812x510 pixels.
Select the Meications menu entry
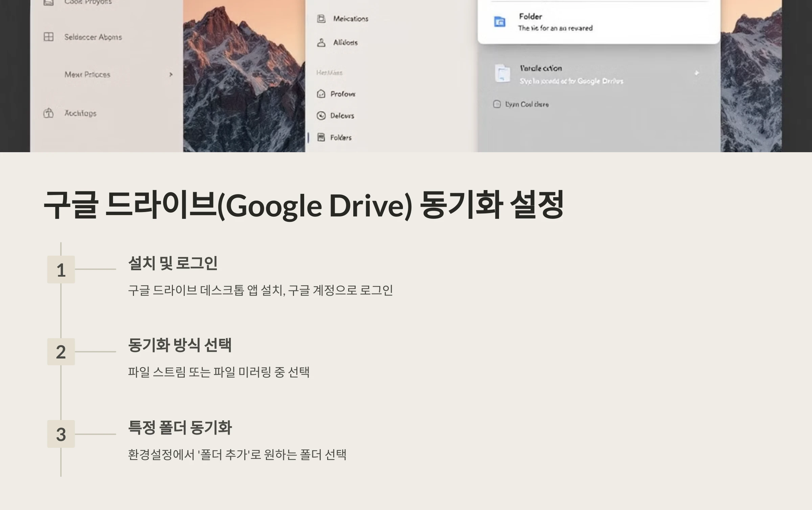[x=351, y=19]
